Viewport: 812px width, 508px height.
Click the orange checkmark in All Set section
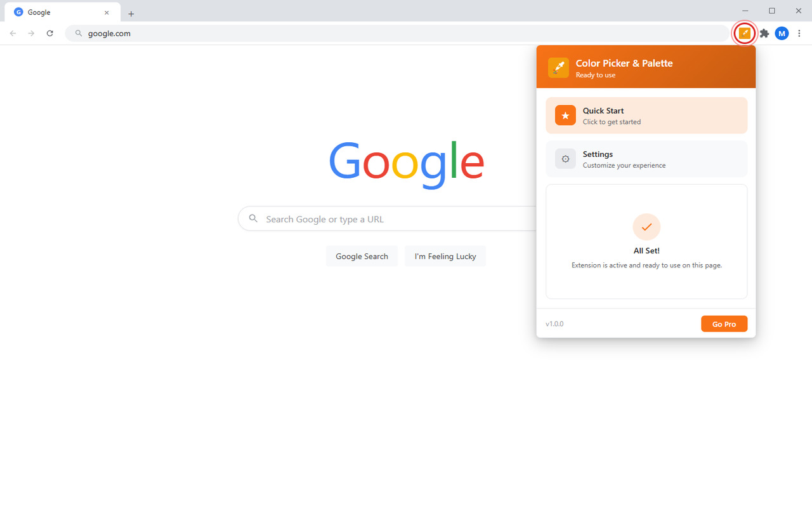(646, 227)
